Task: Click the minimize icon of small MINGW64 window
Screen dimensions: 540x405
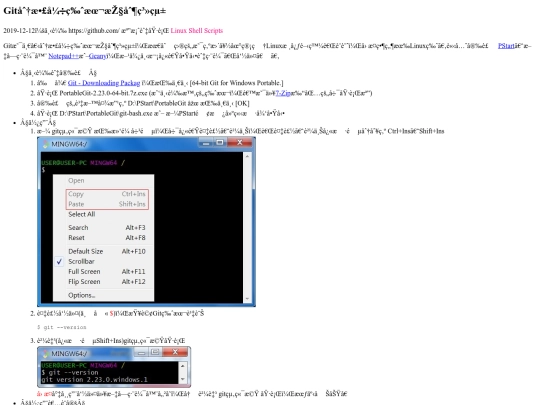Action: pos(142,352)
